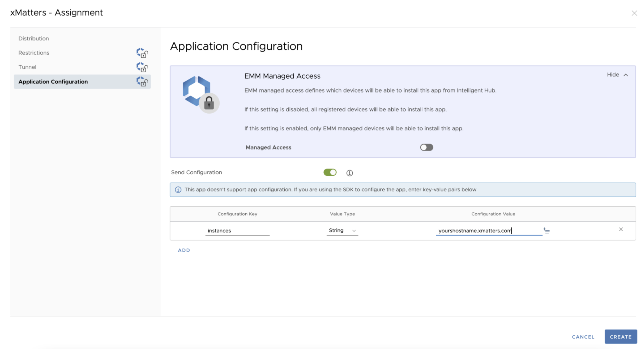Open the Restrictions section
Viewport: 644px width, 349px height.
pyautogui.click(x=34, y=53)
